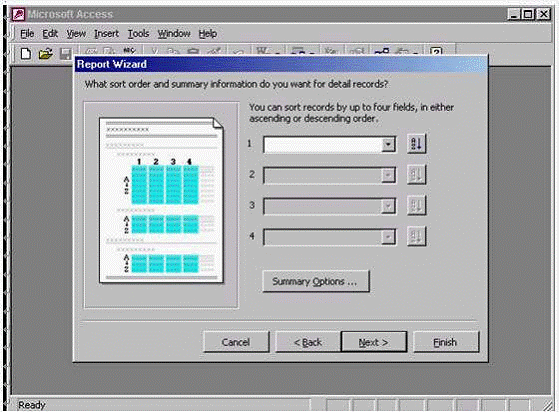559x412 pixels.
Task: Proceed with the Next button
Action: 374,342
